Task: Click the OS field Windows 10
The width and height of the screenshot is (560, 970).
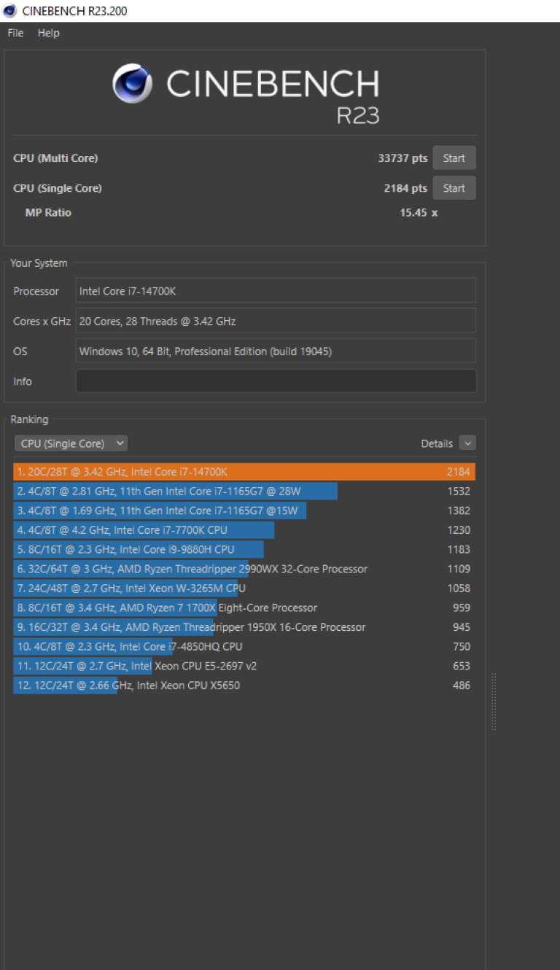Action: [276, 351]
